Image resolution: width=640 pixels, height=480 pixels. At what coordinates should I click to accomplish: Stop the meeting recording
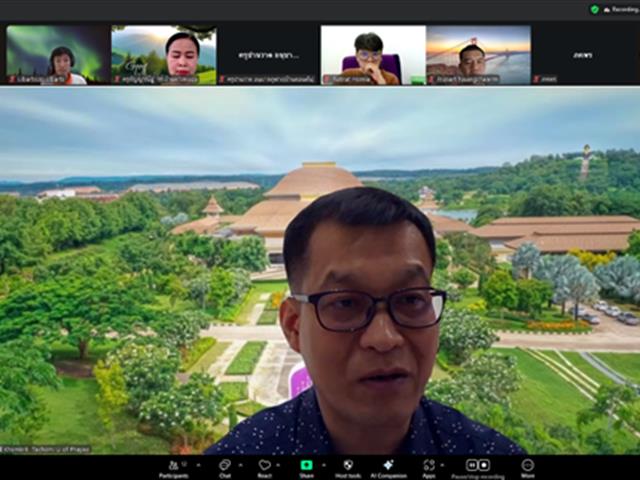pos(484,465)
